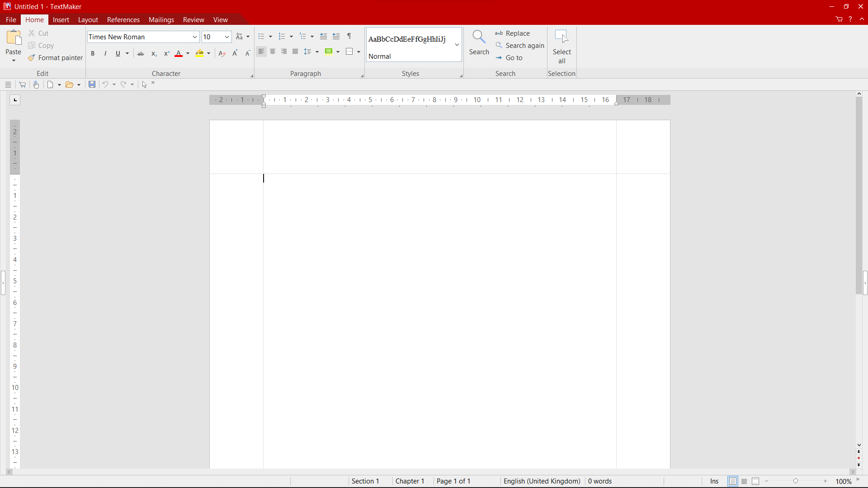Click Select all in Selection group

pyautogui.click(x=562, y=45)
